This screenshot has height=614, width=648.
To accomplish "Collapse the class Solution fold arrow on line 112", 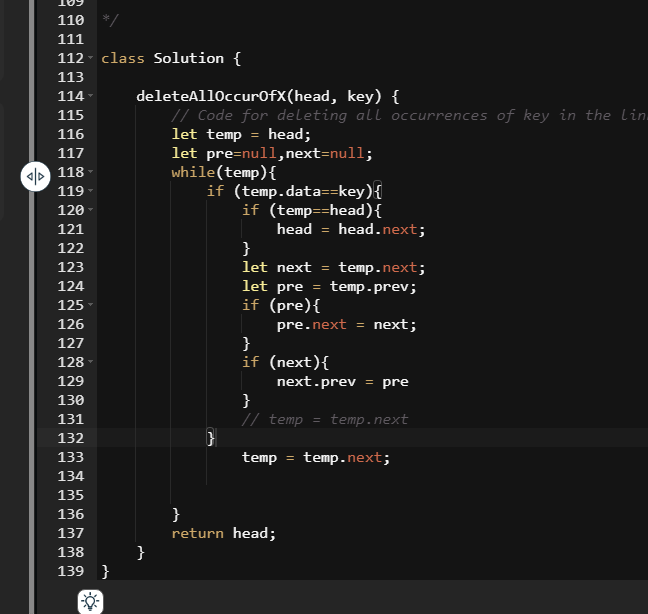I will point(91,58).
